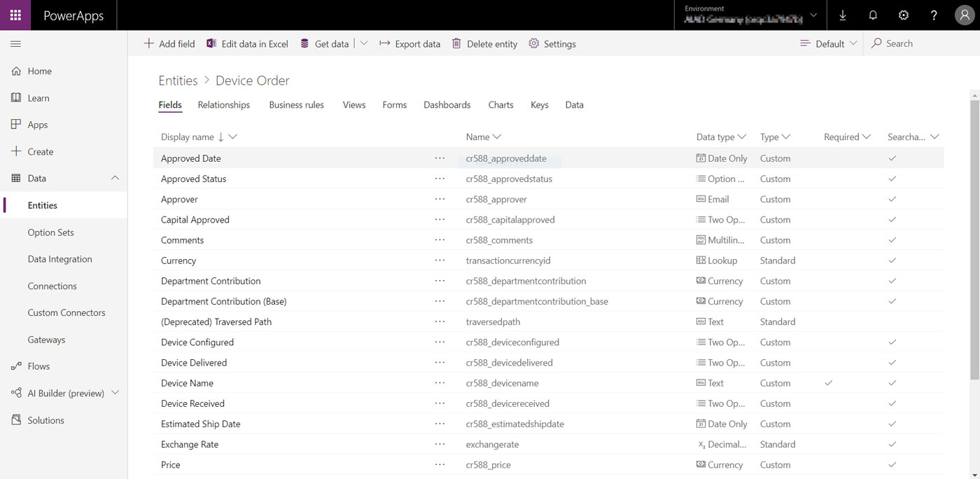Click the Help question mark icon
The image size is (980, 479).
934,15
